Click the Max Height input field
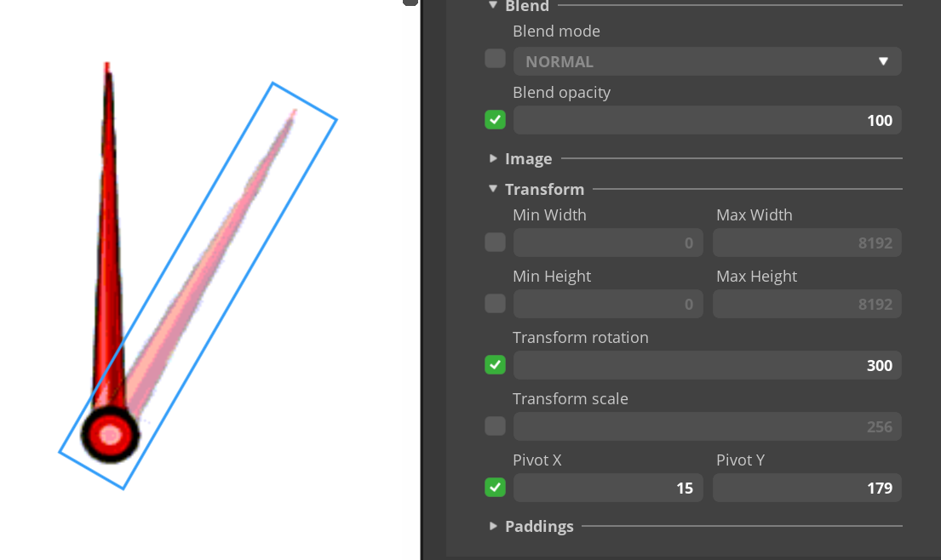This screenshot has width=941, height=560. click(x=806, y=304)
